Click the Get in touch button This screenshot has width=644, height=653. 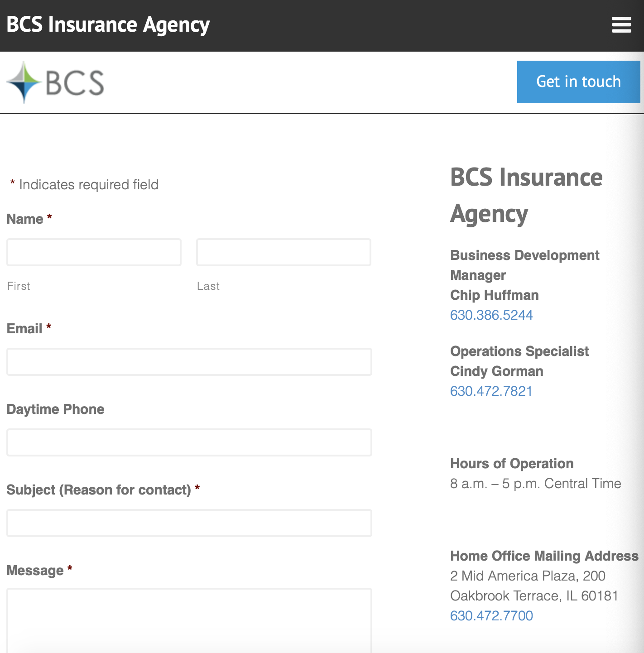tap(578, 82)
